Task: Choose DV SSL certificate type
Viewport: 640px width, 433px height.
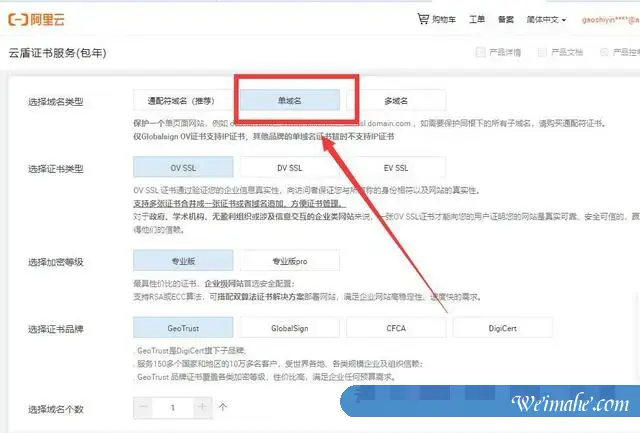Action: [x=289, y=167]
